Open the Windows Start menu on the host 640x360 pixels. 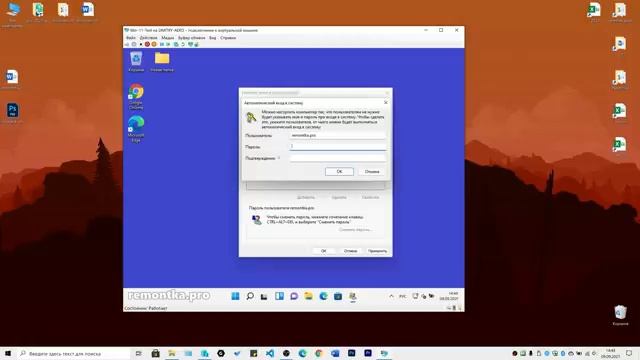(x=8, y=353)
